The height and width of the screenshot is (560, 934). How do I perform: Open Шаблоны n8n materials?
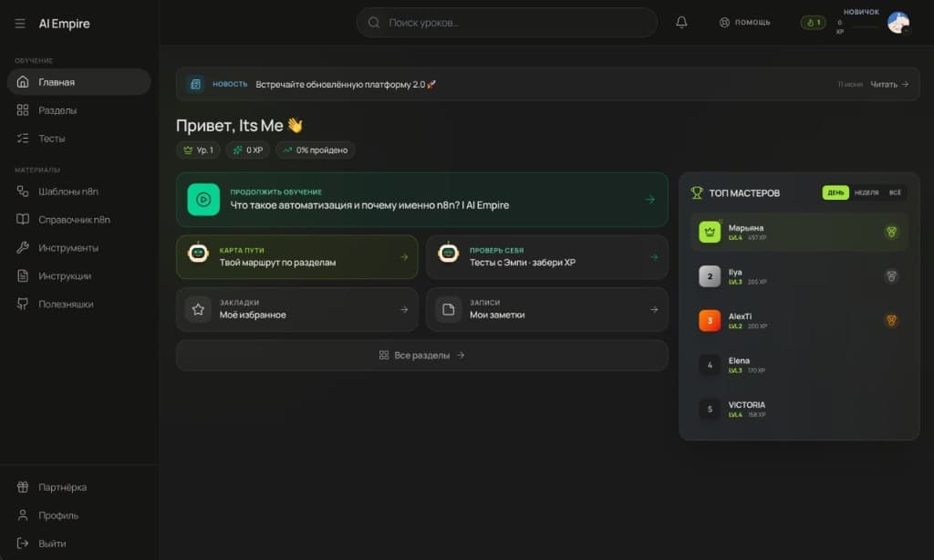[x=78, y=192]
